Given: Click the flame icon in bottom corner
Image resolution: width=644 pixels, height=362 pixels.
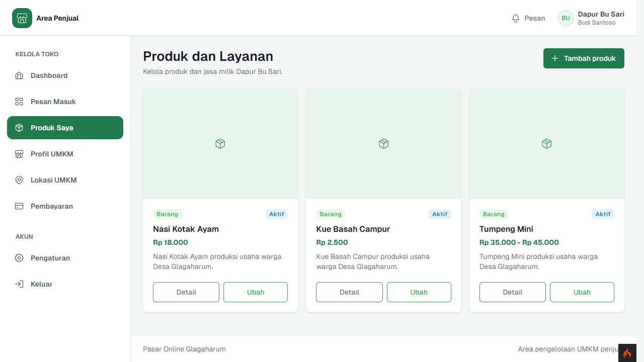Looking at the screenshot, I should click(627, 353).
